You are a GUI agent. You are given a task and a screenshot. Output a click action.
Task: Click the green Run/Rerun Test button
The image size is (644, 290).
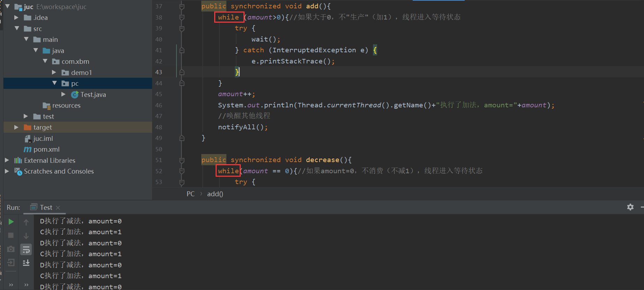[11, 222]
